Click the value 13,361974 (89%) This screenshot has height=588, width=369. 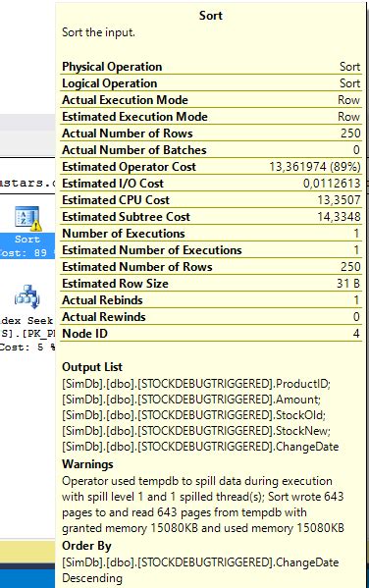click(315, 167)
